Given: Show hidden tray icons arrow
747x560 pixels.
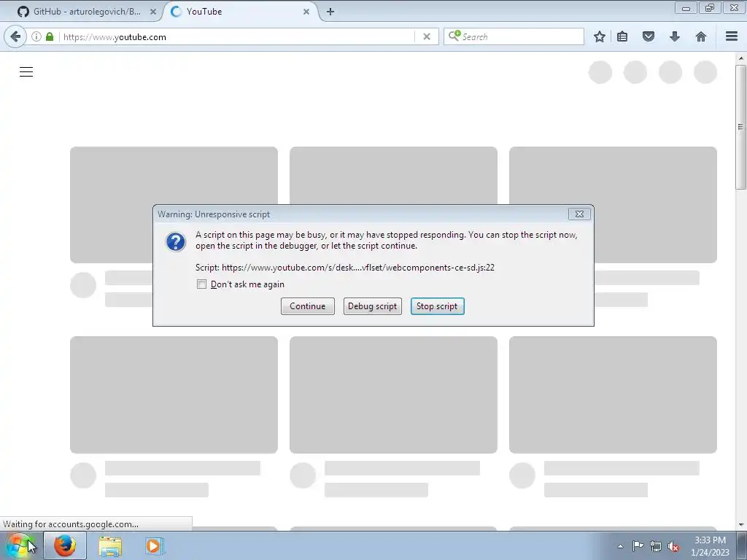Looking at the screenshot, I should (620, 546).
